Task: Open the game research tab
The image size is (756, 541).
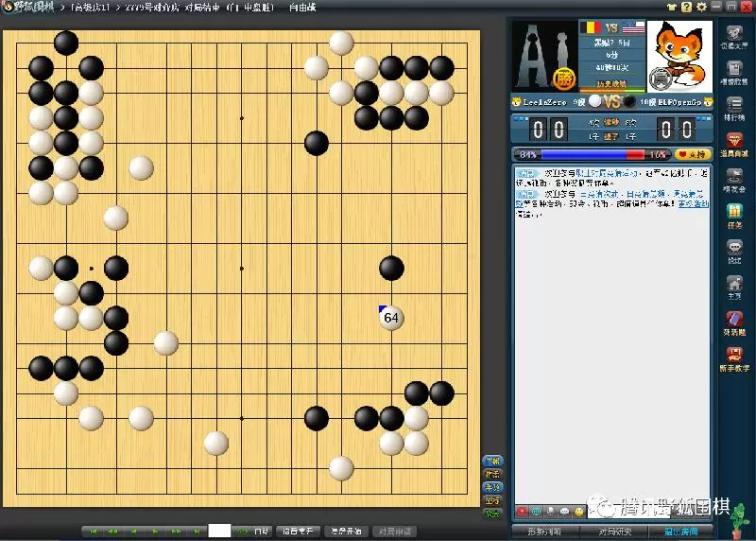Action: (613, 531)
